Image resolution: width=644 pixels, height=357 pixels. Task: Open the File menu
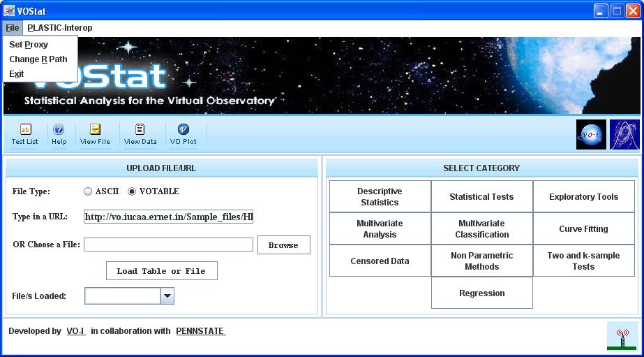[x=13, y=28]
